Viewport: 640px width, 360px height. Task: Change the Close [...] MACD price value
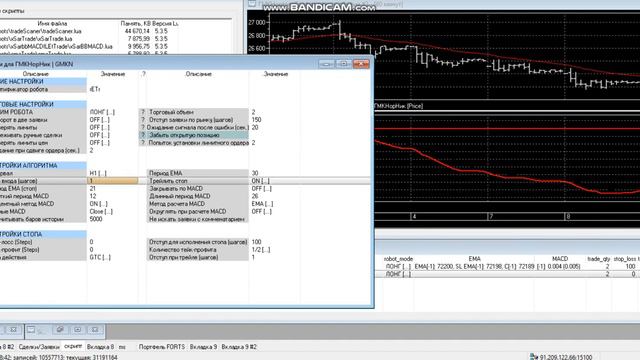click(x=101, y=211)
